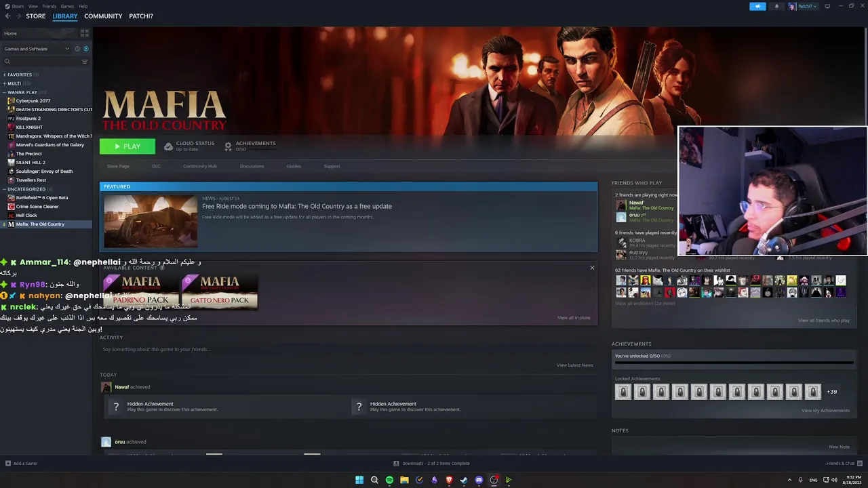
Task: Open the DLC link
Action: tap(156, 166)
